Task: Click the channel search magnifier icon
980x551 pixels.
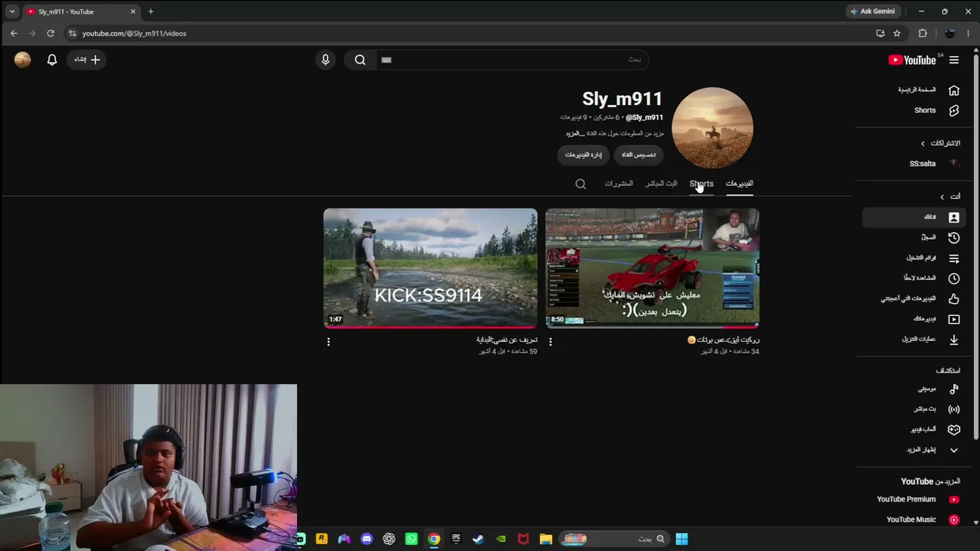Action: [x=580, y=184]
